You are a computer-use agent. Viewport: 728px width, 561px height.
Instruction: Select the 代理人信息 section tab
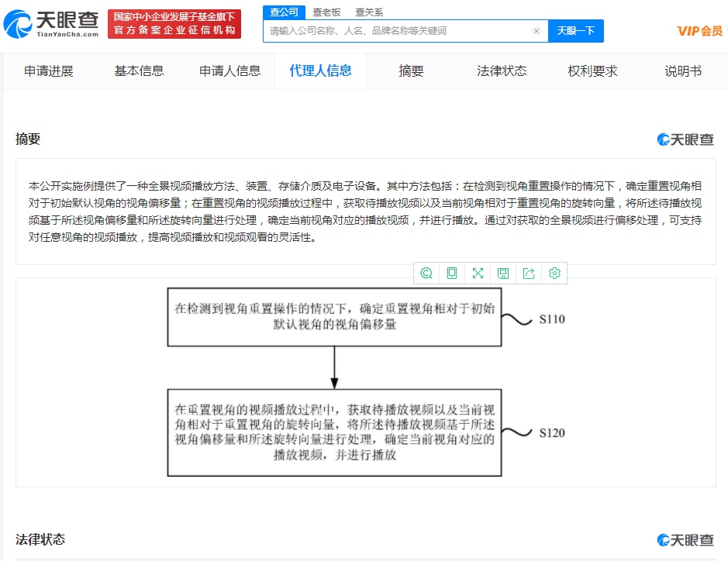pyautogui.click(x=320, y=71)
